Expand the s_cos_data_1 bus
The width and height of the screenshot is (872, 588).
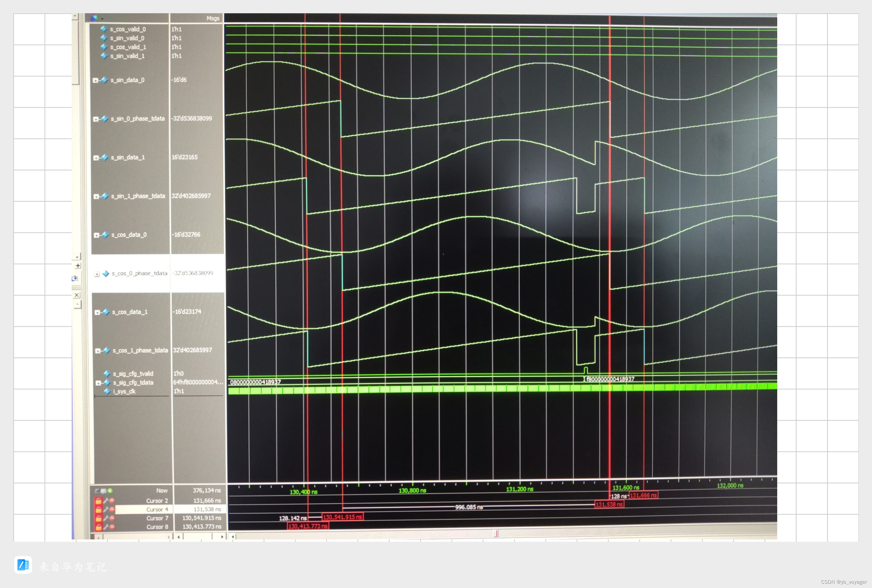tap(97, 313)
